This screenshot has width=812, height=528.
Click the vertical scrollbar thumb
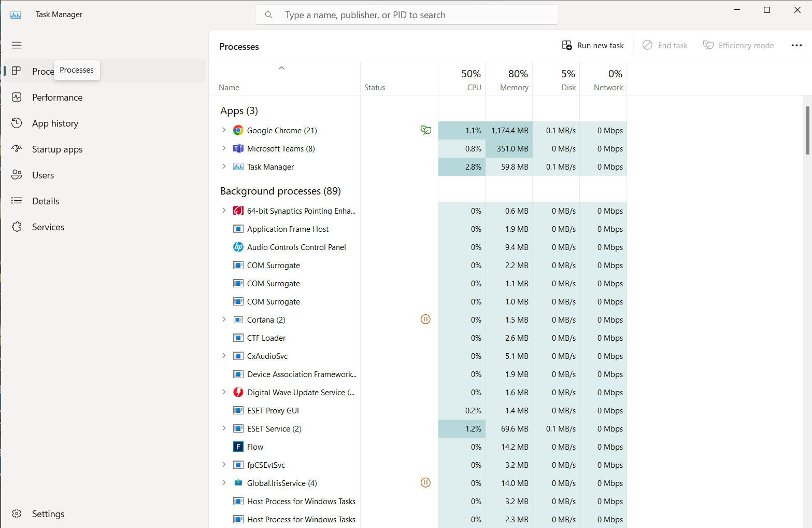click(x=807, y=130)
